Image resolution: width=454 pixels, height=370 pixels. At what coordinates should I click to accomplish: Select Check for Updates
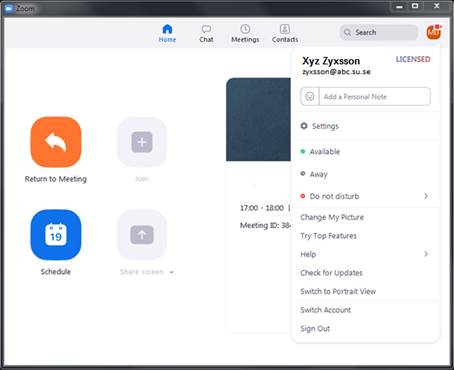coord(331,273)
